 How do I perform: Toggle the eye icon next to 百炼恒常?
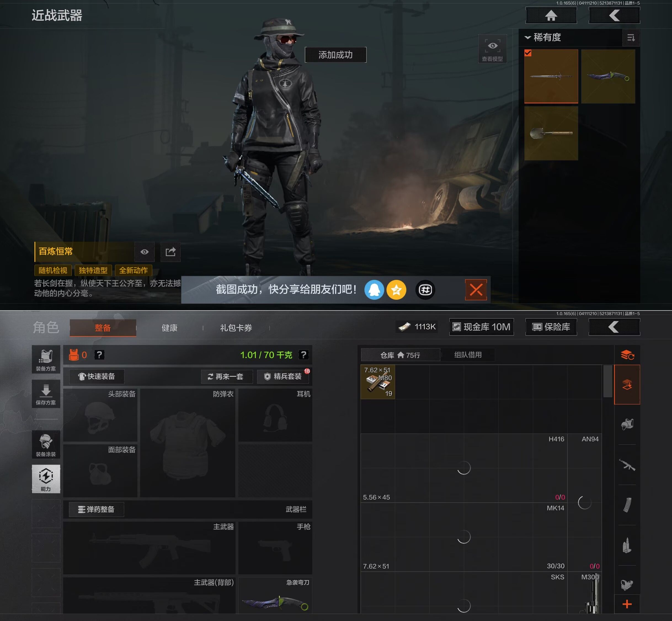coord(144,252)
